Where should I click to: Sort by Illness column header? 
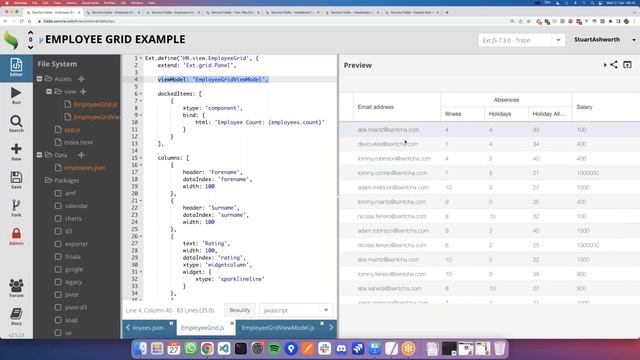tap(462, 114)
